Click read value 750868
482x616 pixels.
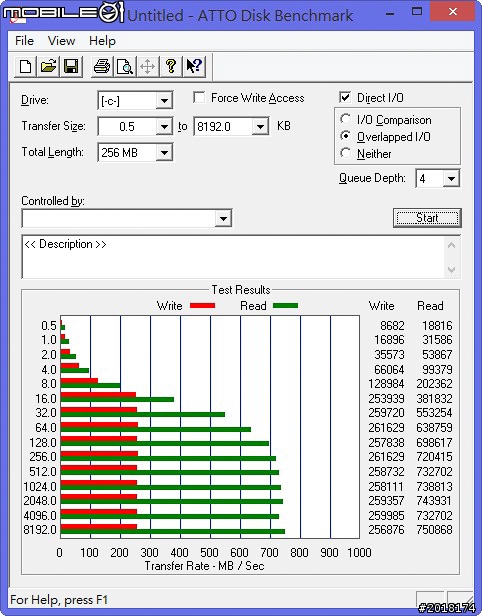(434, 530)
